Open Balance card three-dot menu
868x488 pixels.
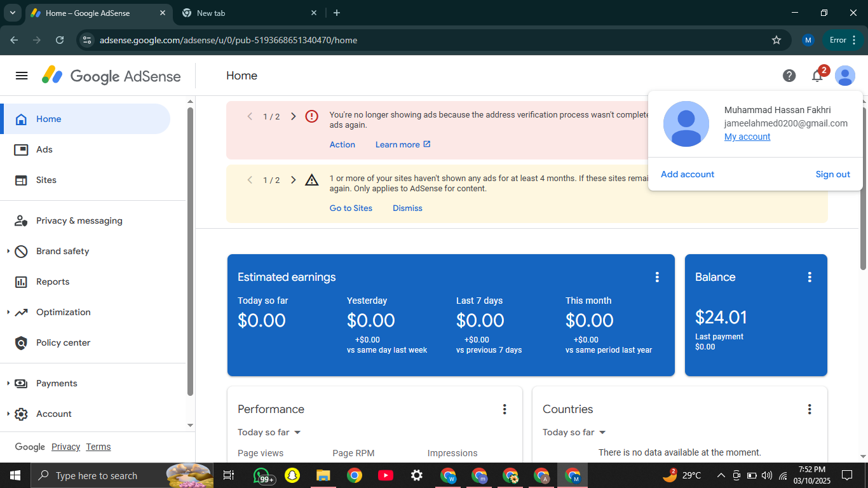810,277
